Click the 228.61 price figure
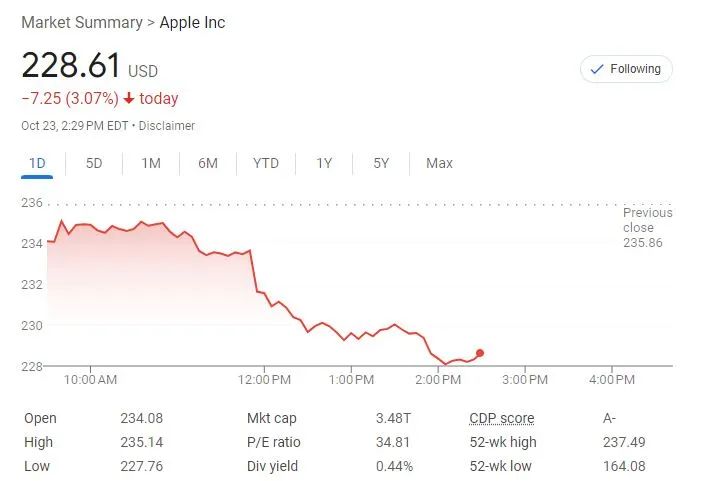708x481 pixels. (71, 66)
